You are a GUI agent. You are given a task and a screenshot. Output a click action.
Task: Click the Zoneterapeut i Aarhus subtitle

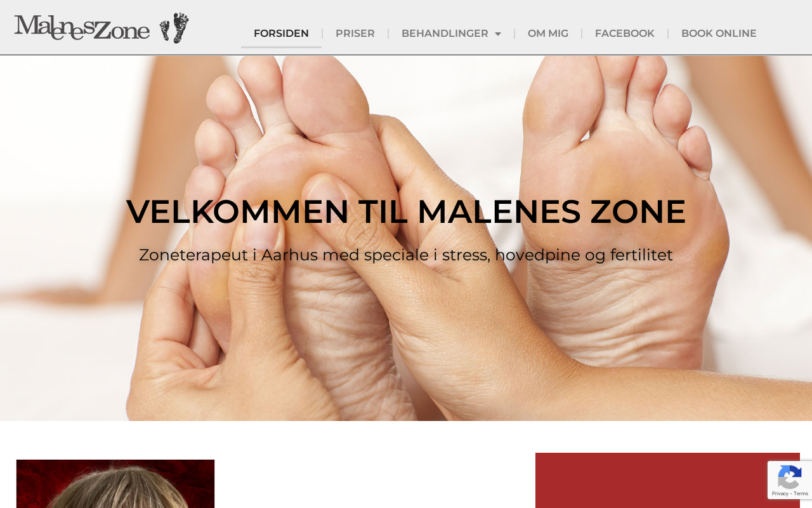point(406,255)
